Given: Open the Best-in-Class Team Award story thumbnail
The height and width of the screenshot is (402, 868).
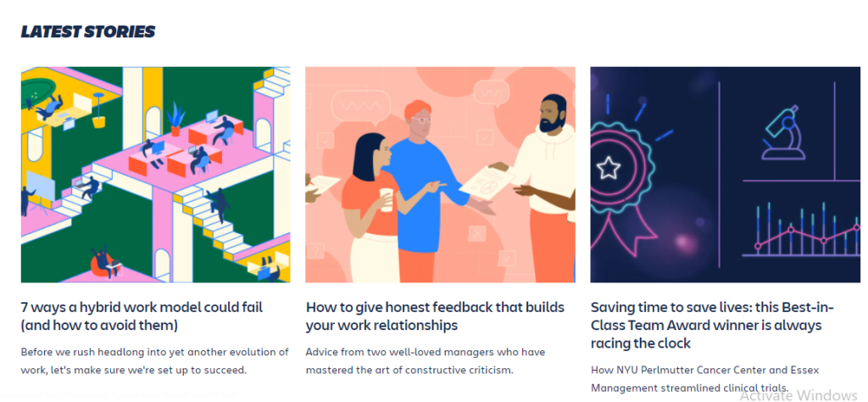Looking at the screenshot, I should tap(725, 175).
